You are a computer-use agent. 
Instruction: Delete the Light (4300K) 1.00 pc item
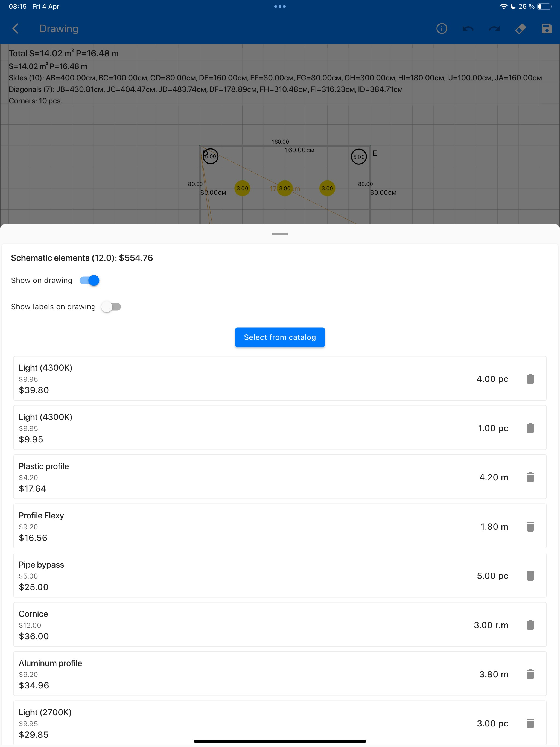[530, 428]
